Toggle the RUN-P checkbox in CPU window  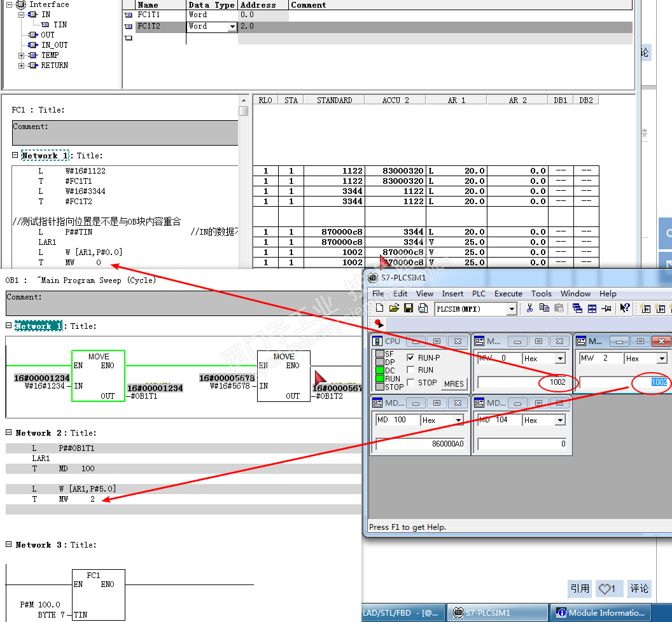410,357
